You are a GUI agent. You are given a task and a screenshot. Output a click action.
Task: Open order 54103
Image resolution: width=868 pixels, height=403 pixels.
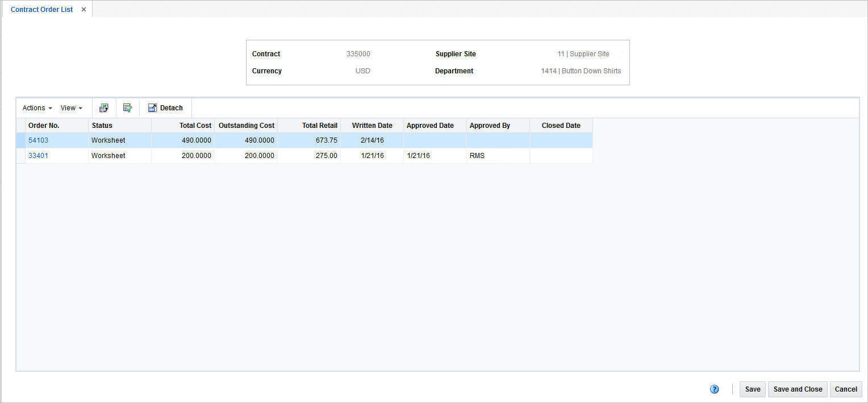pyautogui.click(x=38, y=140)
